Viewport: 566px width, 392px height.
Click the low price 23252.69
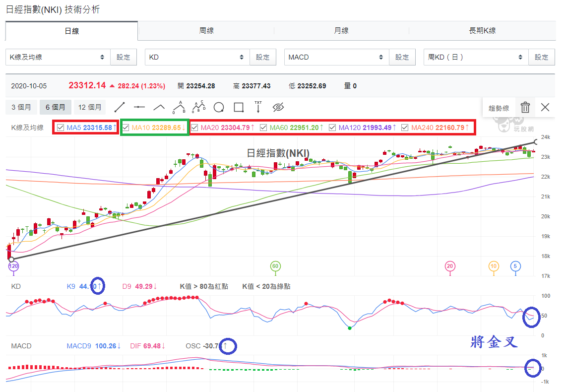point(312,86)
